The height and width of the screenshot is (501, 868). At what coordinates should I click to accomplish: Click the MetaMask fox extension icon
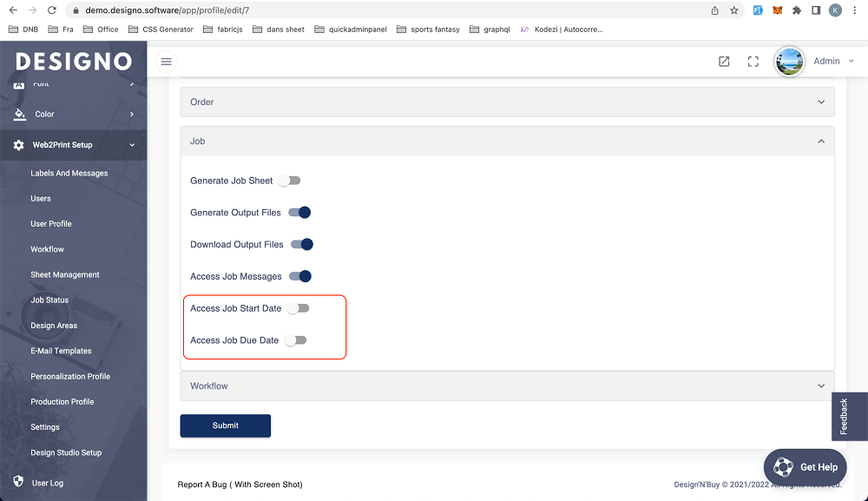[777, 10]
